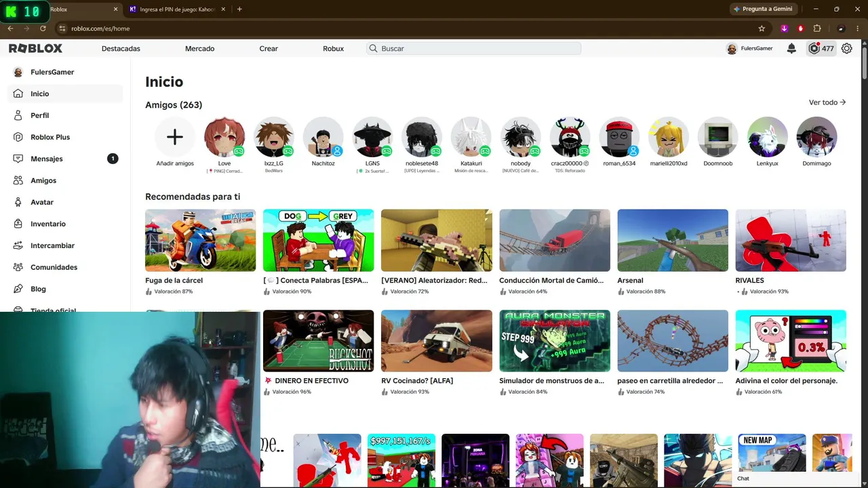Screen dimensions: 868x488
Task: Click the Ver todo friends link
Action: pos(827,102)
